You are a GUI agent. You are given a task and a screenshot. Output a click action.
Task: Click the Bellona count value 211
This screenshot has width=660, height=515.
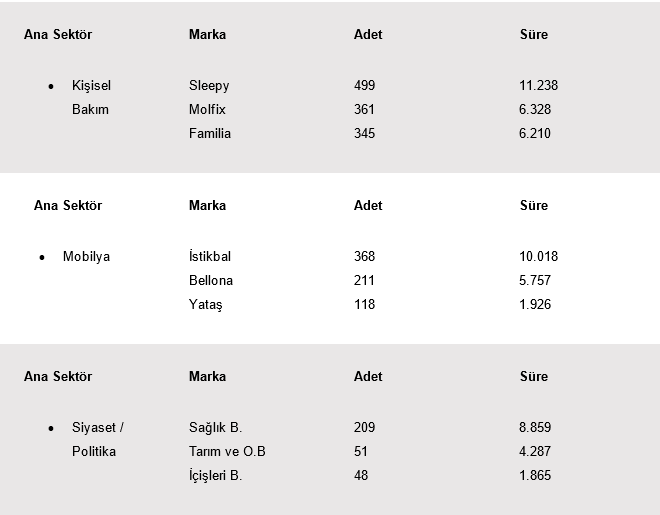tap(364, 280)
